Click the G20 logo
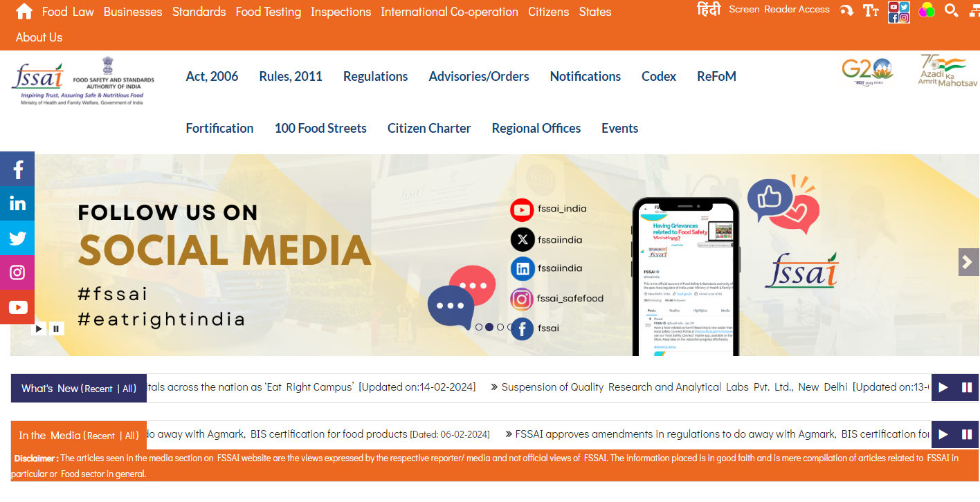 point(867,71)
